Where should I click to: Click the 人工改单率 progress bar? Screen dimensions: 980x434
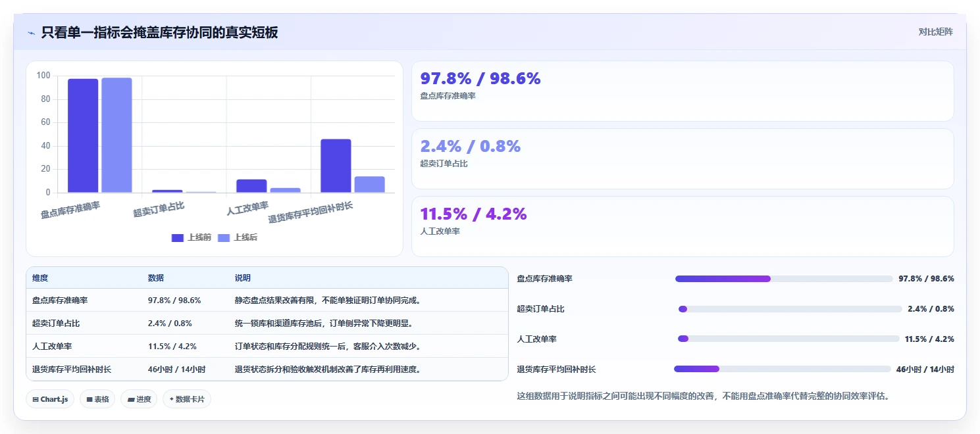(788, 339)
